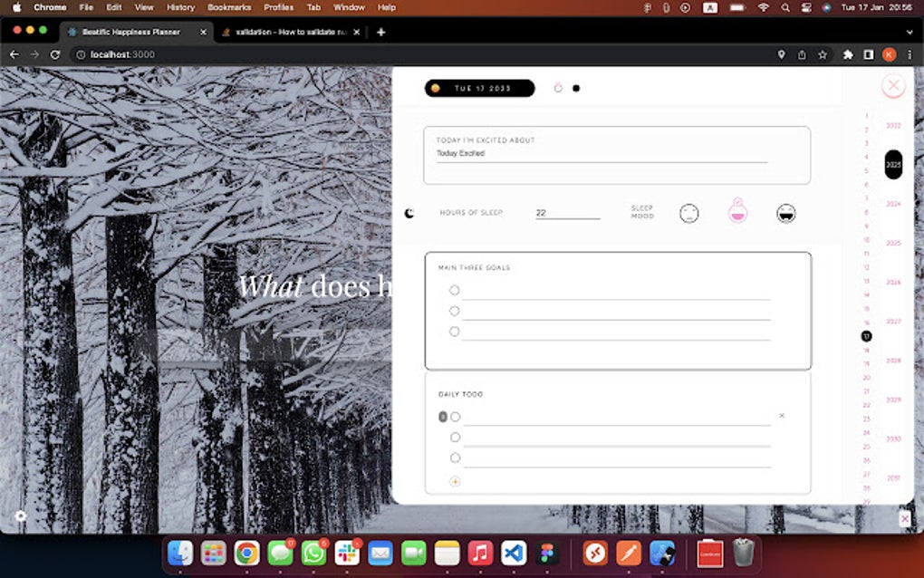Screen dimensions: 924x578
Task: Click the timer icon next to the date pill
Action: tap(558, 88)
